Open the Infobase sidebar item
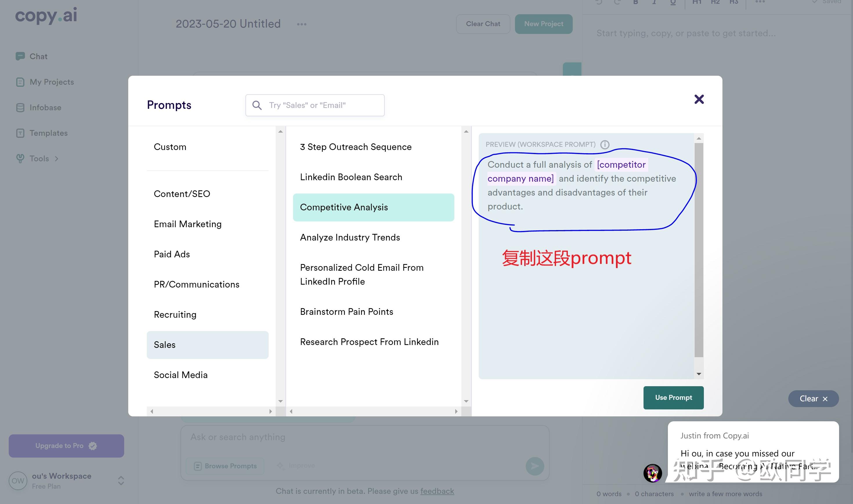The width and height of the screenshot is (853, 504). (x=45, y=108)
